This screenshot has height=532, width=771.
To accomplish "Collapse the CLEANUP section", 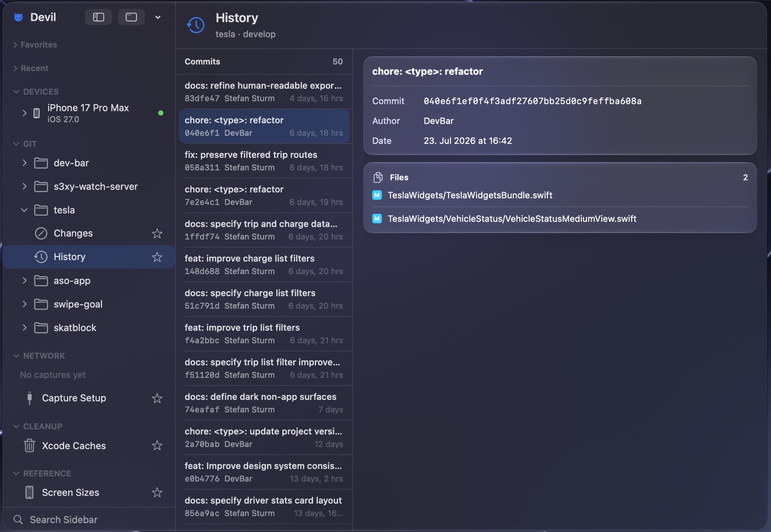I will click(16, 426).
